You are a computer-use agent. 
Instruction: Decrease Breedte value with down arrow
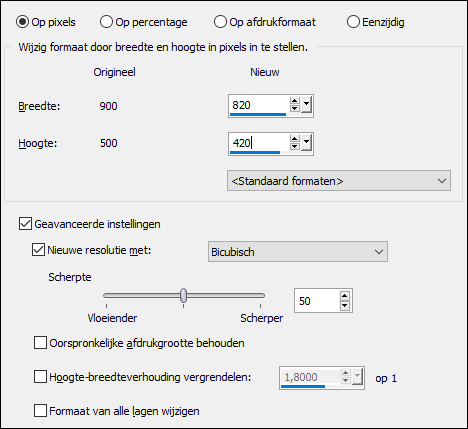click(294, 108)
